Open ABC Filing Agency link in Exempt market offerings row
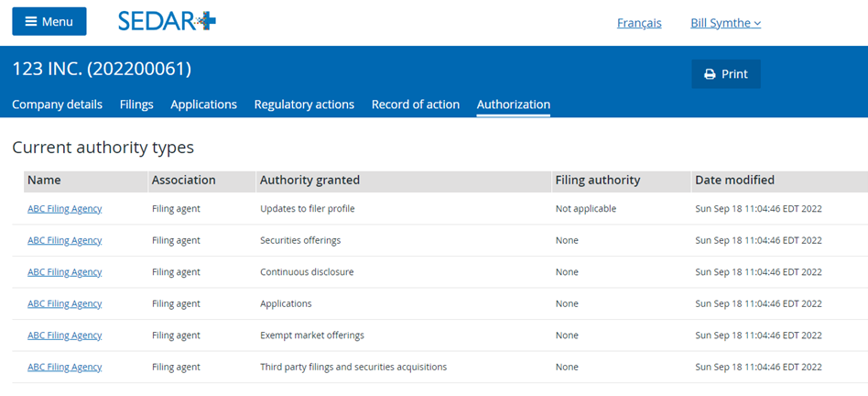The width and height of the screenshot is (868, 396). pos(65,335)
